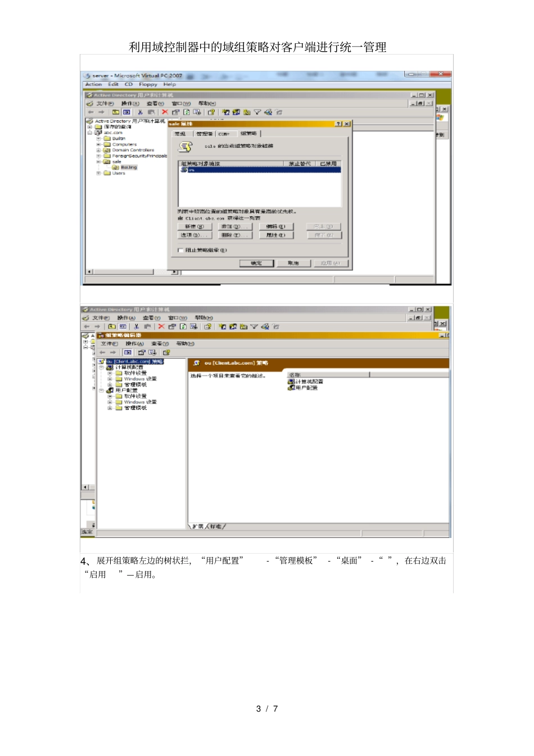Select ou [Client.abc.com] 策略 root node
534x756 pixels.
[134, 361]
